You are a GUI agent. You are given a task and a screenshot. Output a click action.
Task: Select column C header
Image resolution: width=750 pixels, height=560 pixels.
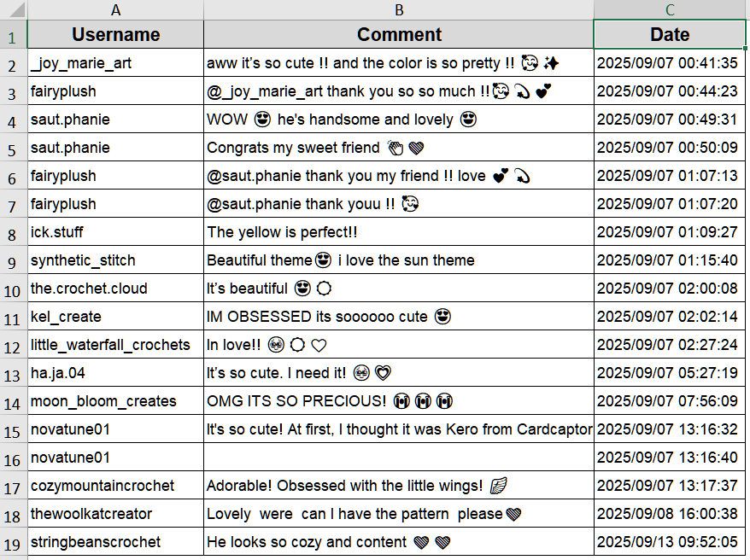point(670,10)
